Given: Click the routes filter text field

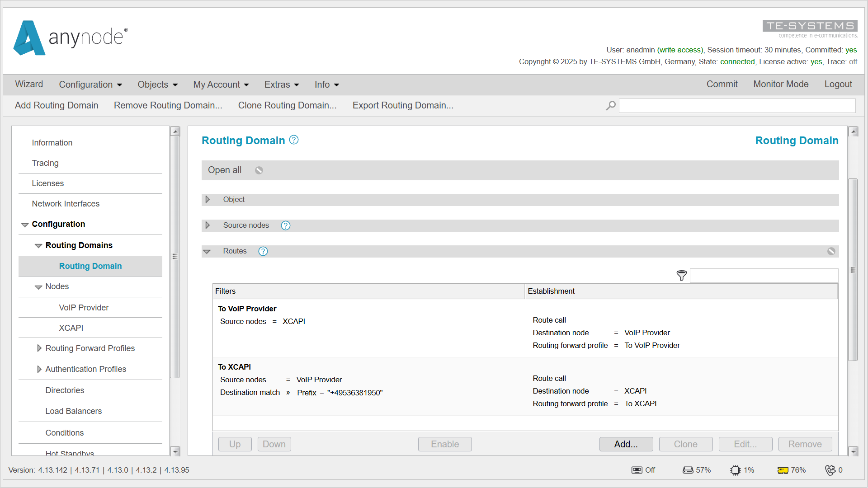Looking at the screenshot, I should [764, 276].
